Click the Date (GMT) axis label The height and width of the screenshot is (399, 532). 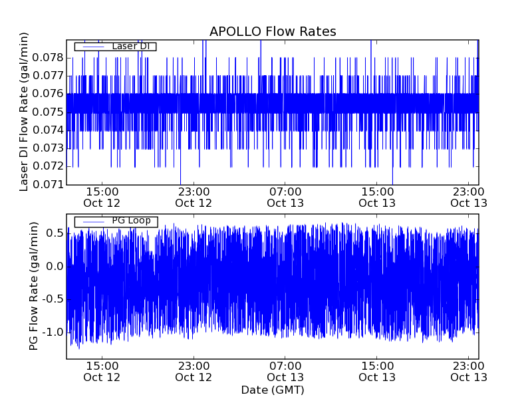273,390
